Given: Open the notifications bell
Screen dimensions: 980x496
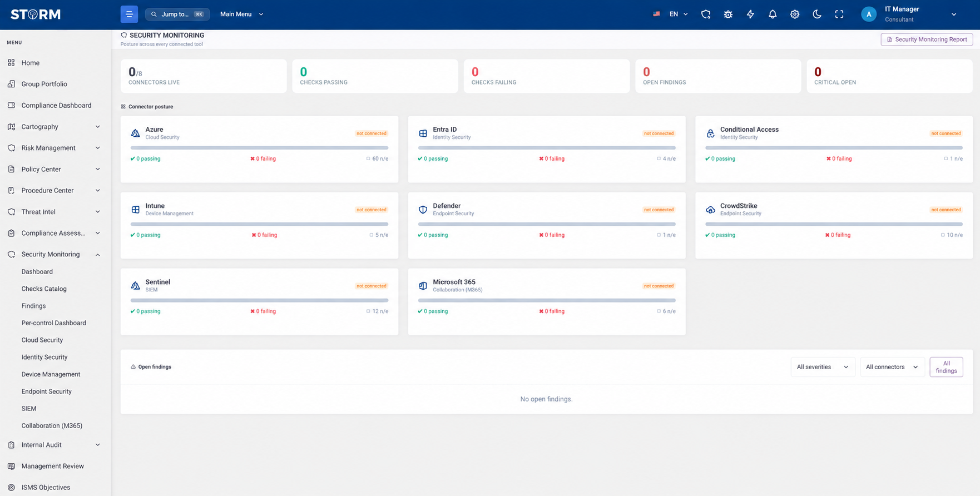Looking at the screenshot, I should (773, 14).
